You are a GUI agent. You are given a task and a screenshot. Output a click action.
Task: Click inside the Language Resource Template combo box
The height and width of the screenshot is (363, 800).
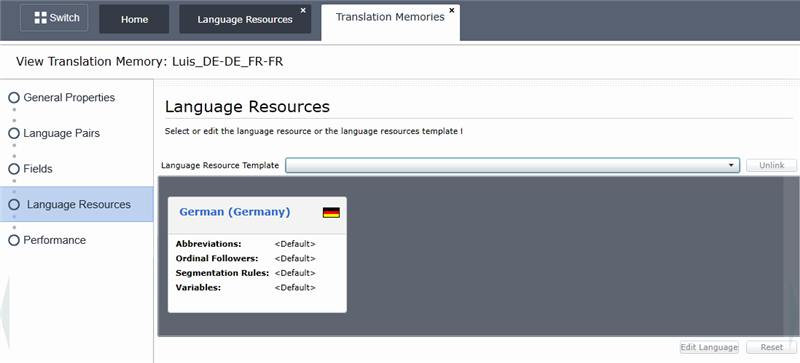(x=512, y=165)
